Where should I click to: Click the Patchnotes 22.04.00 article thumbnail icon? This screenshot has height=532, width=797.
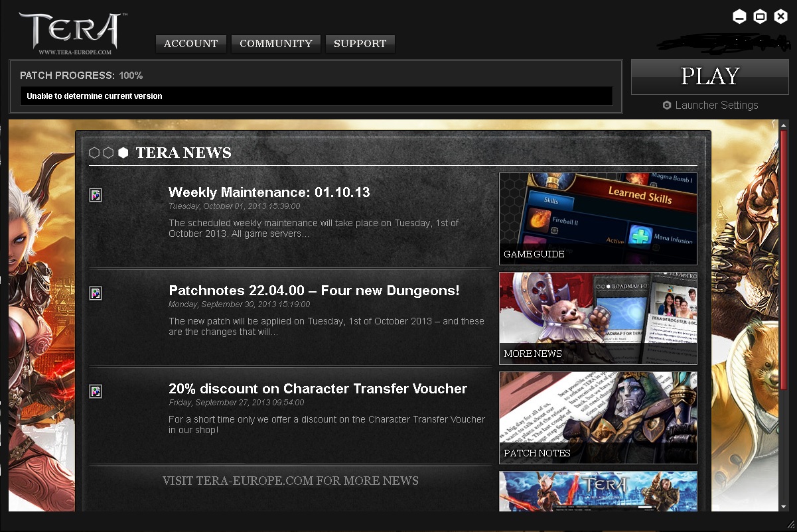(96, 293)
